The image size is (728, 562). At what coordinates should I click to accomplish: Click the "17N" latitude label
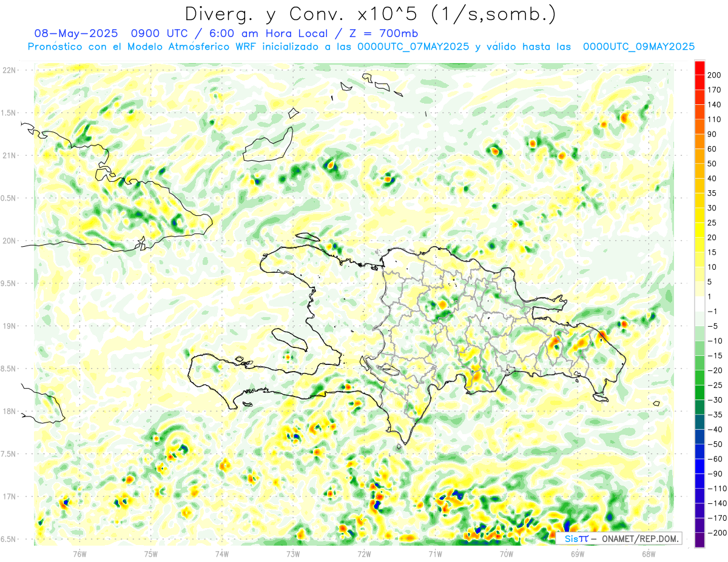tap(9, 497)
